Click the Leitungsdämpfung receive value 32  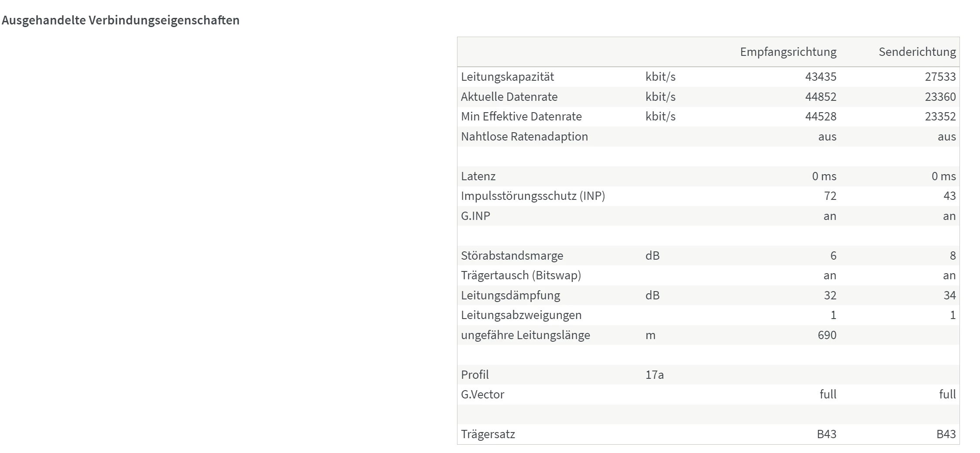pyautogui.click(x=830, y=295)
